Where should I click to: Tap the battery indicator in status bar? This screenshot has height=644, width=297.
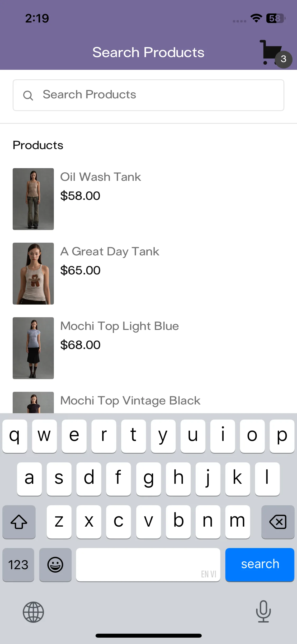pyautogui.click(x=276, y=18)
